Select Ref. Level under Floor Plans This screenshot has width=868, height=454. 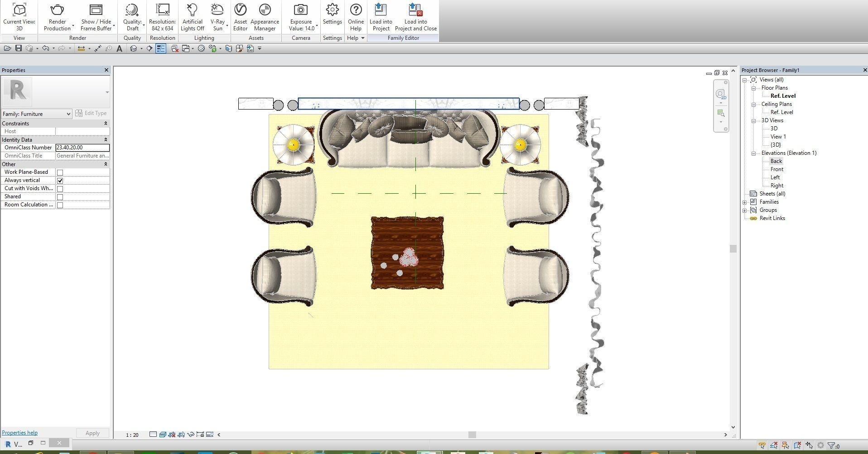click(x=783, y=96)
